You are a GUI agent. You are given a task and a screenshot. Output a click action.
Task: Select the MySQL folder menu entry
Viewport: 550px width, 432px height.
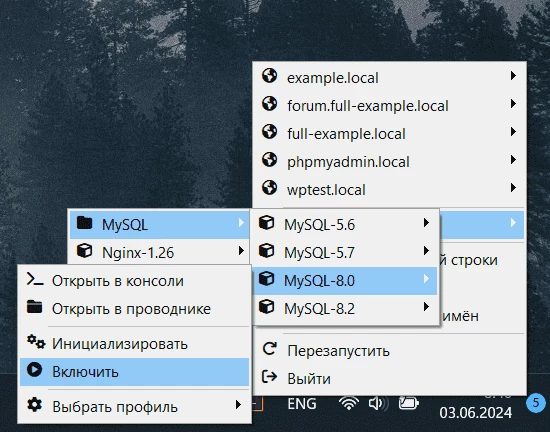(x=160, y=224)
